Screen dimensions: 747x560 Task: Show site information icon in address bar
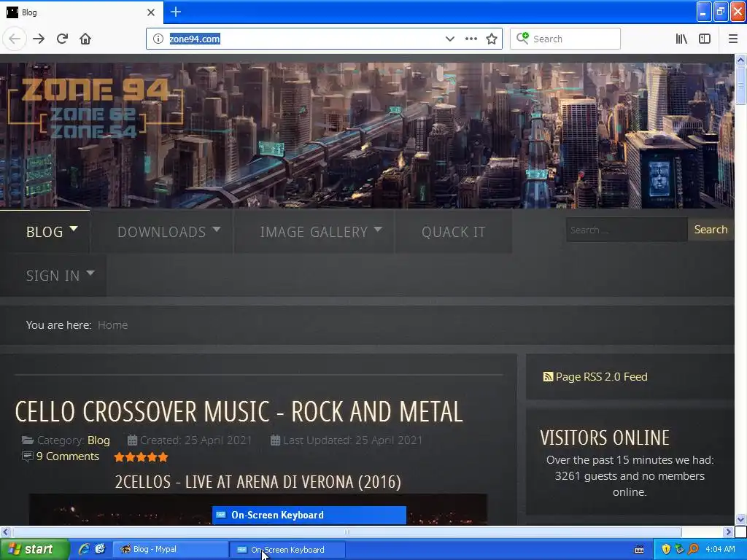158,39
